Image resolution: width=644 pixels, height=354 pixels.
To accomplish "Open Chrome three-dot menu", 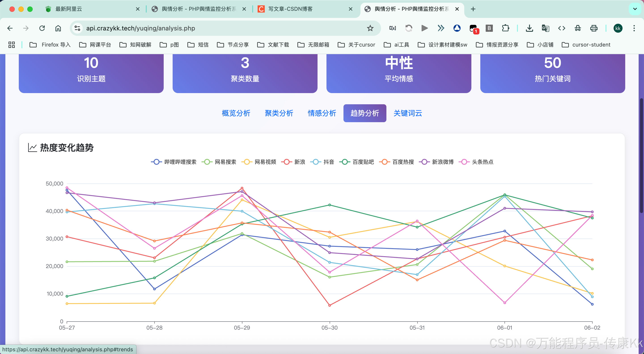I will tap(634, 28).
